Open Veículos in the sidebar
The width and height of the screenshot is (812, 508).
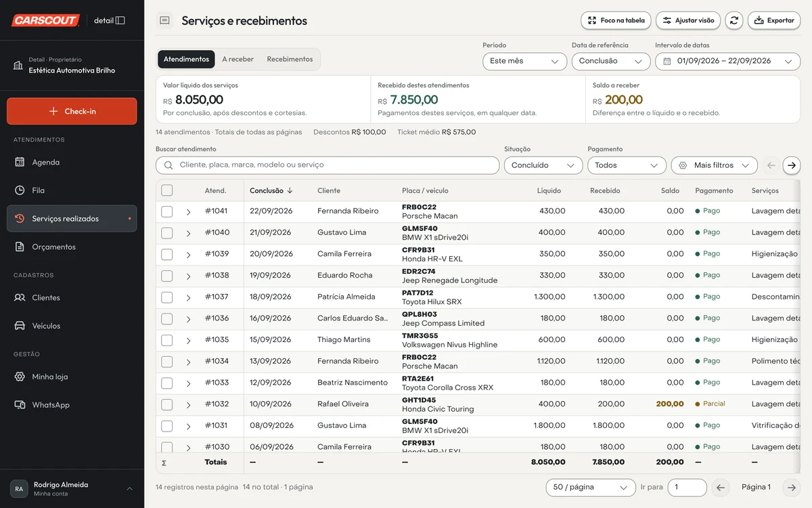pos(72,326)
